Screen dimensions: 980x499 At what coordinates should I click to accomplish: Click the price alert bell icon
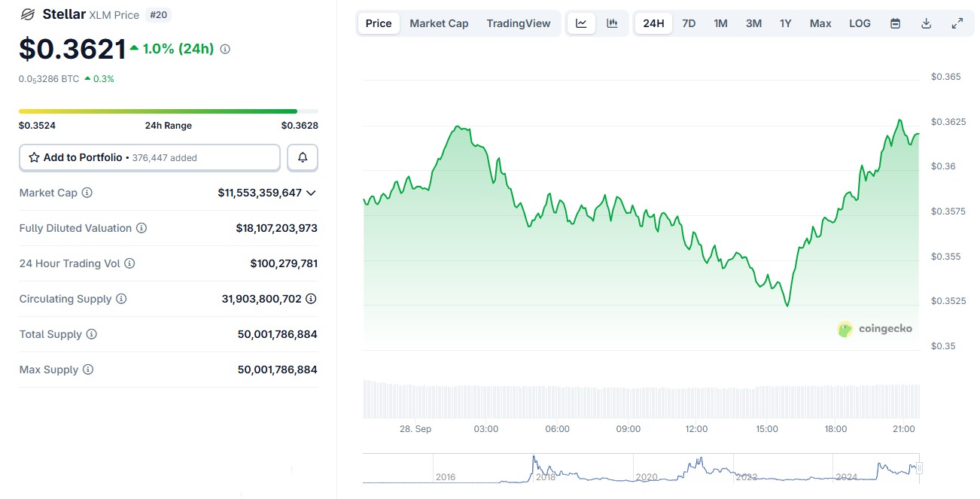pos(303,157)
